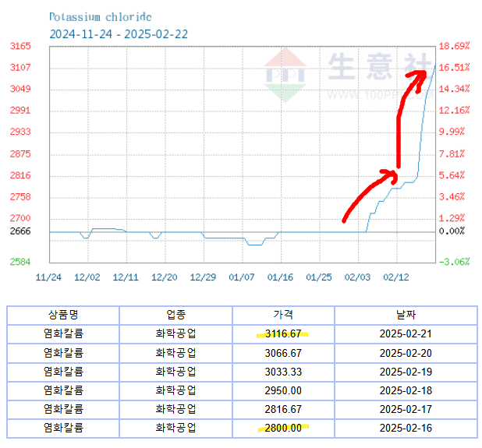Click the 가격 column header
Image resolution: width=482 pixels, height=448 pixels.
pyautogui.click(x=283, y=315)
